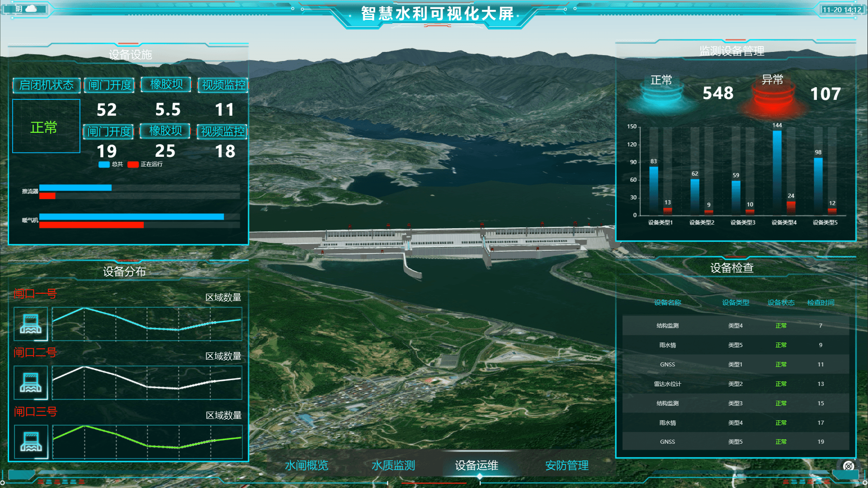Image resolution: width=868 pixels, height=488 pixels.
Task: Click the 11-20 14:12 date time display
Action: pyautogui.click(x=841, y=9)
